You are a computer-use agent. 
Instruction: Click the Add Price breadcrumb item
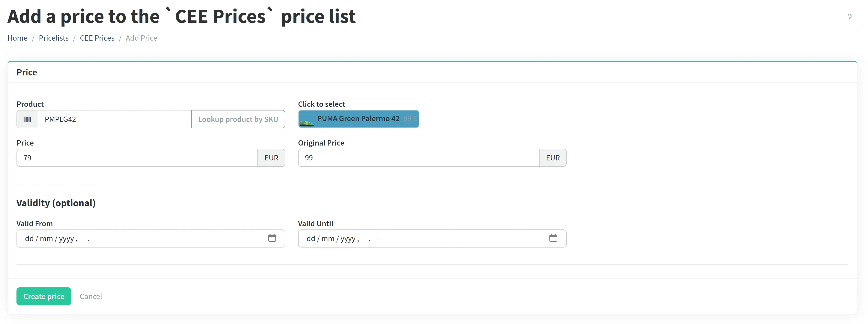[141, 38]
